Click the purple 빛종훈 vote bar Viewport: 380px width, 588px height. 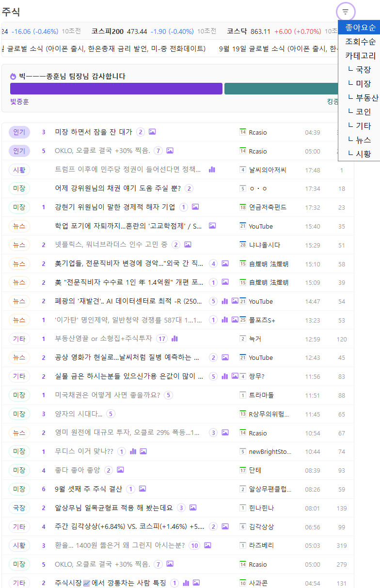(x=116, y=89)
